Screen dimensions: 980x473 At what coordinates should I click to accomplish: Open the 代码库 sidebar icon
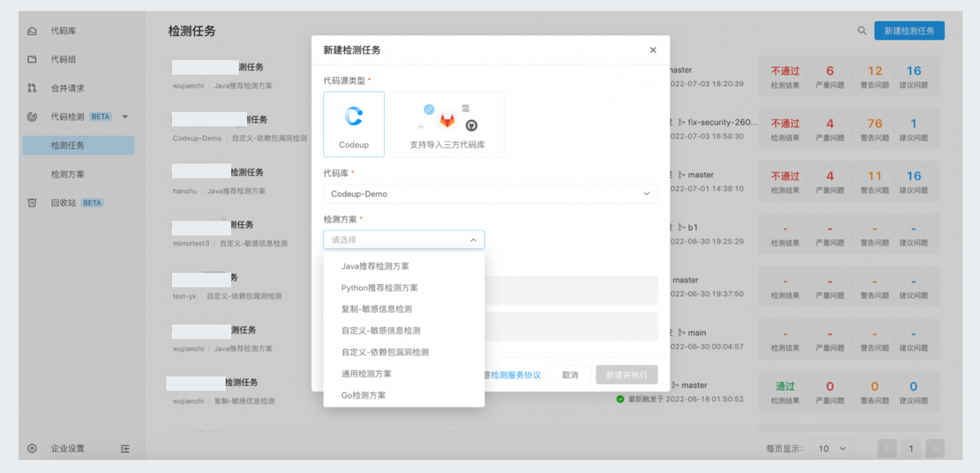[32, 31]
